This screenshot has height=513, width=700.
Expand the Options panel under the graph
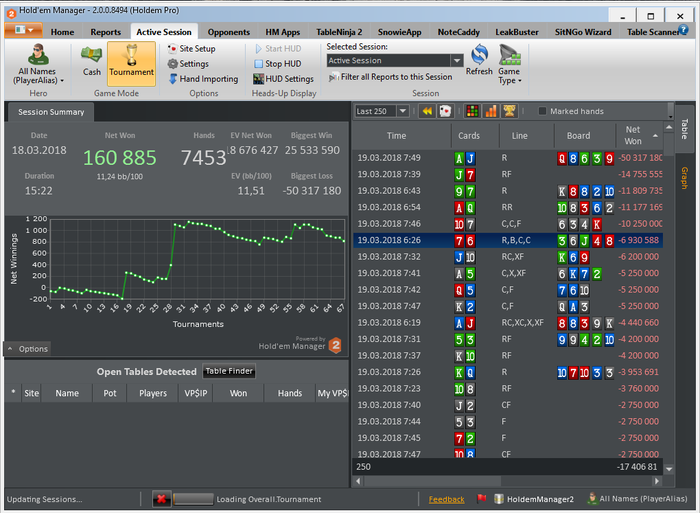28,349
